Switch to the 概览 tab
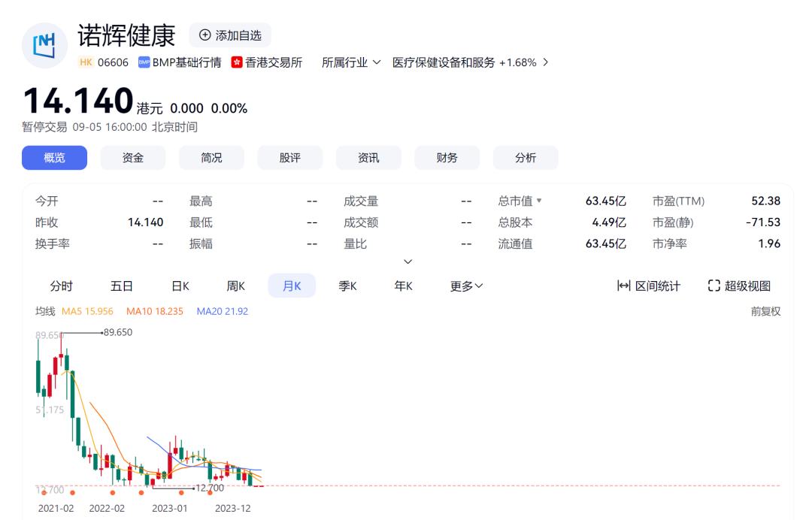 (x=54, y=158)
